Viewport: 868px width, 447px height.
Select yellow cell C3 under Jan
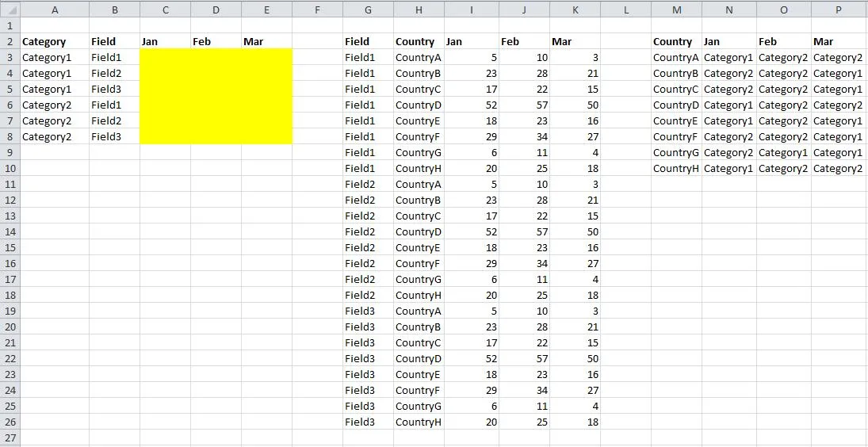click(x=165, y=57)
